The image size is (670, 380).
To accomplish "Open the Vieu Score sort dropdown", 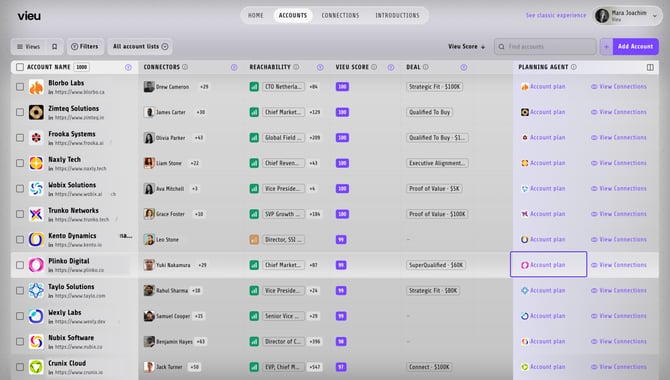I will click(x=466, y=47).
